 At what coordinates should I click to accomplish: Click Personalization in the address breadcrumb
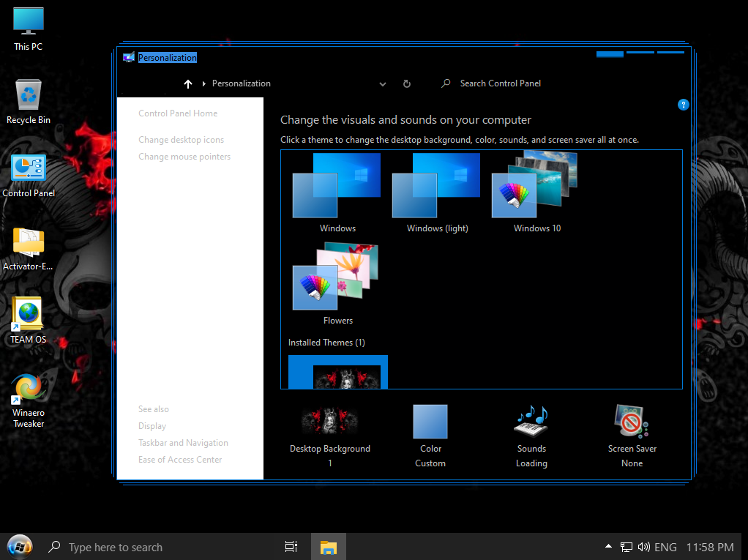[242, 83]
